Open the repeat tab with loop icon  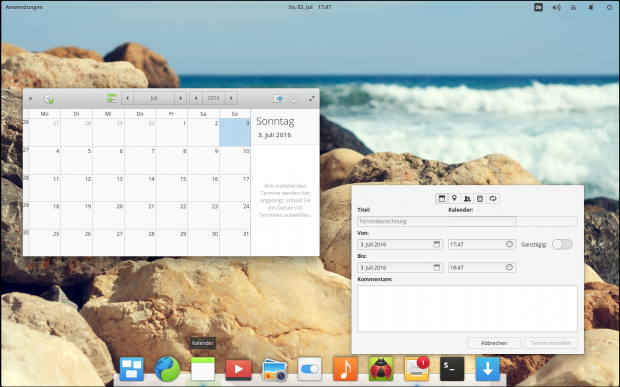(x=493, y=198)
